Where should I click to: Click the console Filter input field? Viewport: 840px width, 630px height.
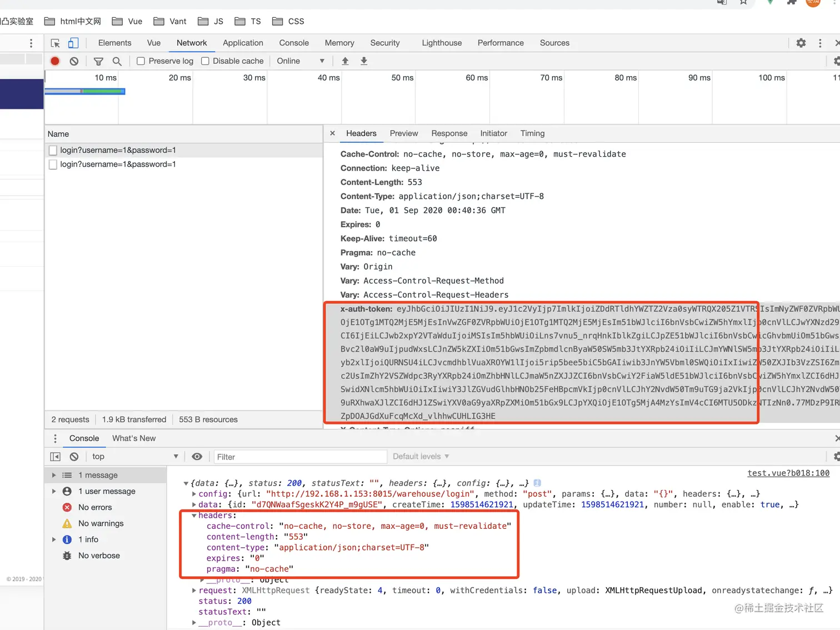click(301, 457)
